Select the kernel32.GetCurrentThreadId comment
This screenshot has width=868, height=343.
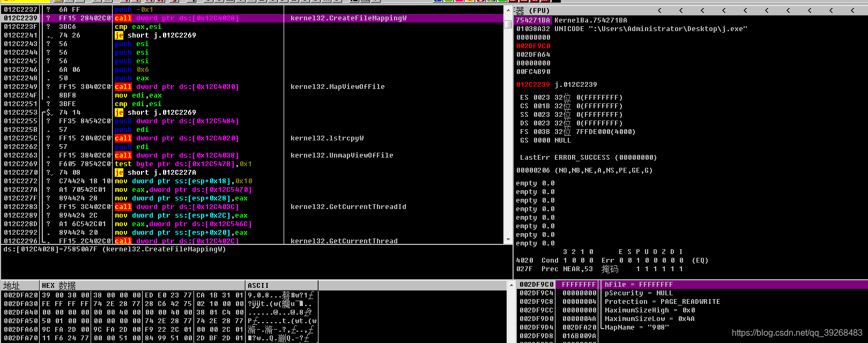tap(348, 207)
